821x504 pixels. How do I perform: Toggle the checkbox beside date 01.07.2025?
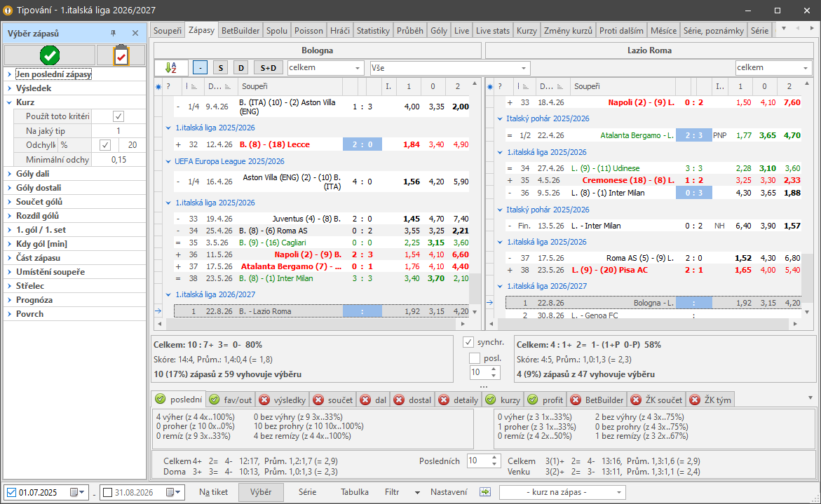[x=11, y=493]
